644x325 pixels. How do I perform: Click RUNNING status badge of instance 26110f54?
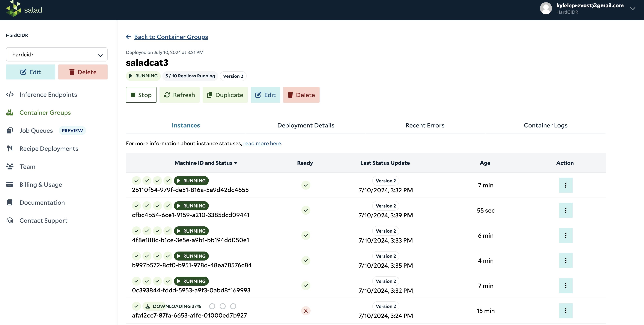191,180
